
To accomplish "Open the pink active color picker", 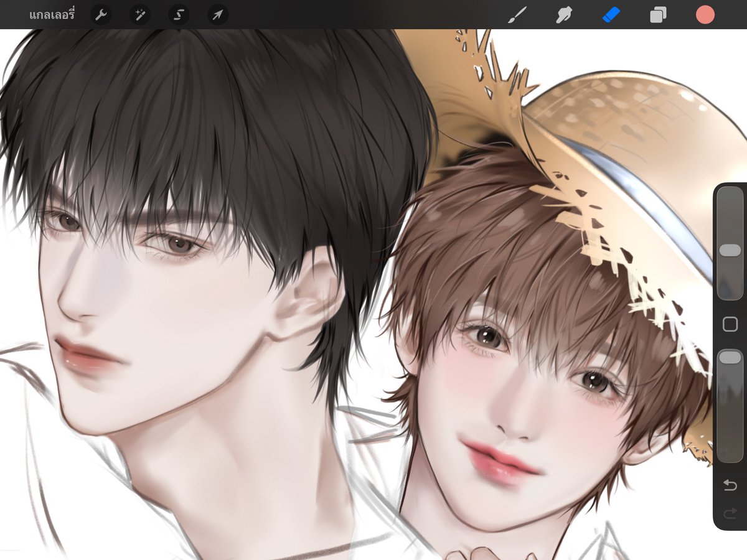I will pyautogui.click(x=705, y=15).
